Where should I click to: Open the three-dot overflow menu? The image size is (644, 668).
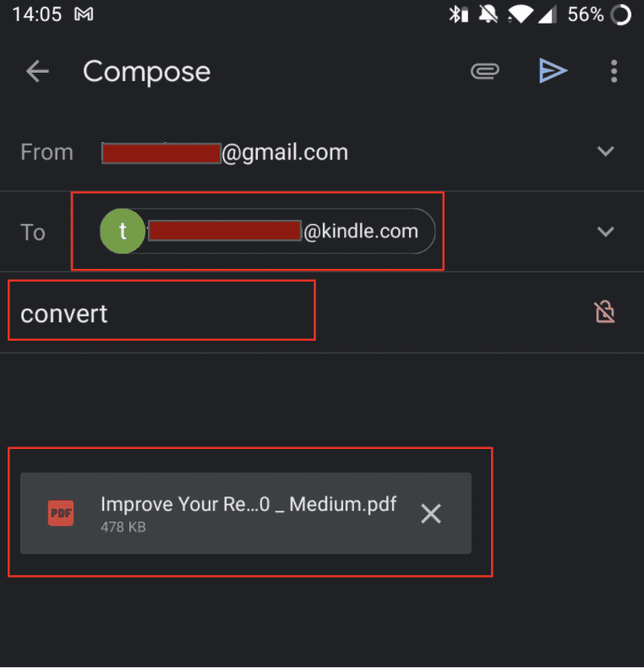point(614,72)
